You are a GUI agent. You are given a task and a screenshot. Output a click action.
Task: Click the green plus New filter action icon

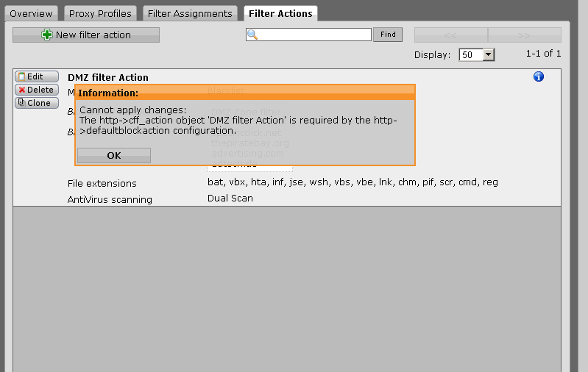[x=47, y=35]
